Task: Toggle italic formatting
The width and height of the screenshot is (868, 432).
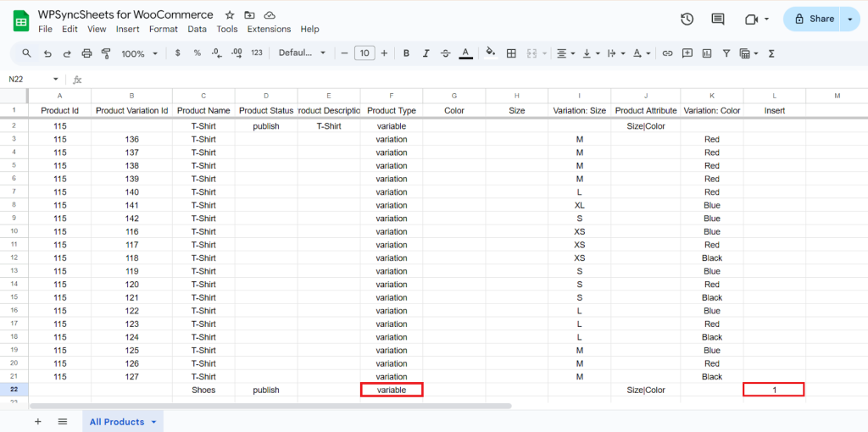Action: click(426, 53)
